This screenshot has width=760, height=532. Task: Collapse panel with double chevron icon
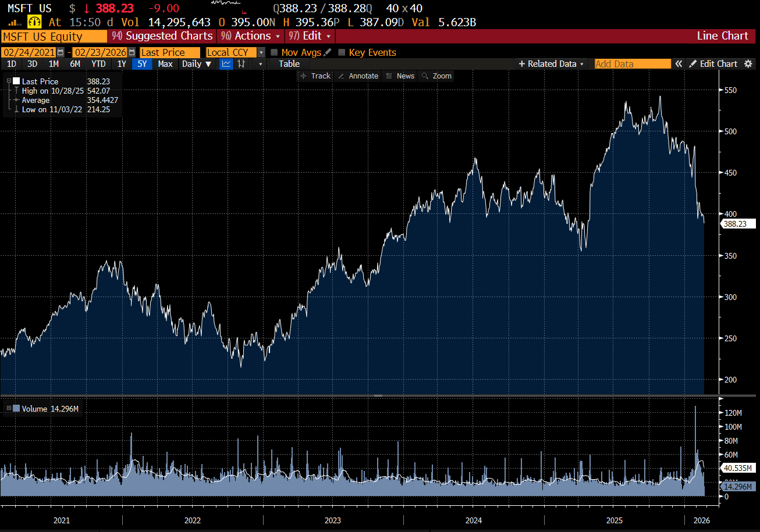click(679, 64)
